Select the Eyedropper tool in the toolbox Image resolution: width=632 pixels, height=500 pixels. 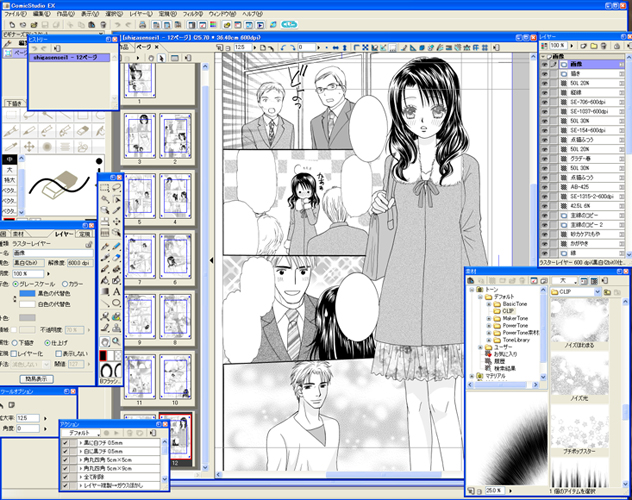(116, 210)
